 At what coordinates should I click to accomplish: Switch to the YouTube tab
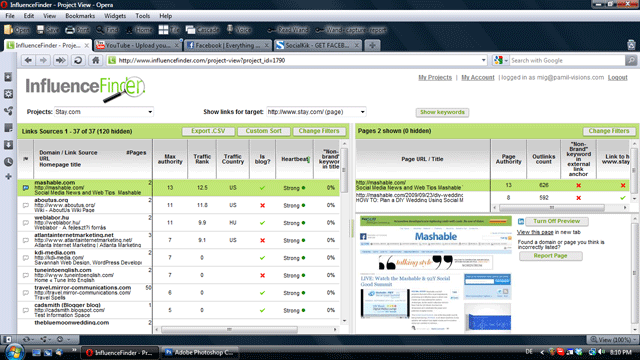point(138,45)
